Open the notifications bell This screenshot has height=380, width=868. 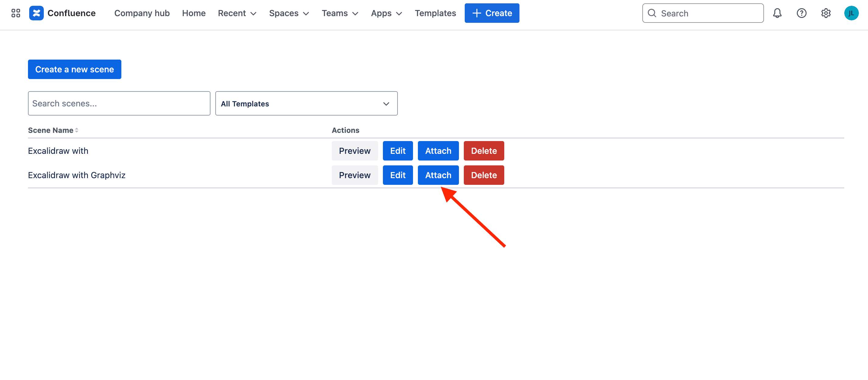777,13
